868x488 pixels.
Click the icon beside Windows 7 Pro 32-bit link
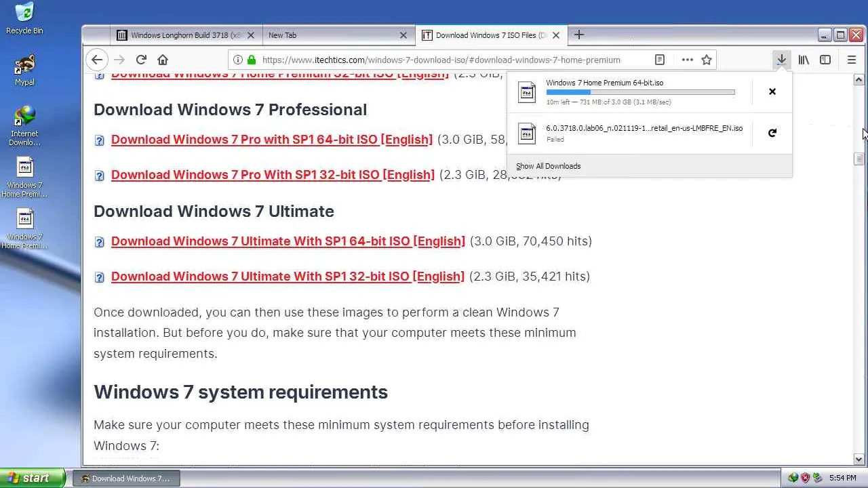[x=100, y=176]
